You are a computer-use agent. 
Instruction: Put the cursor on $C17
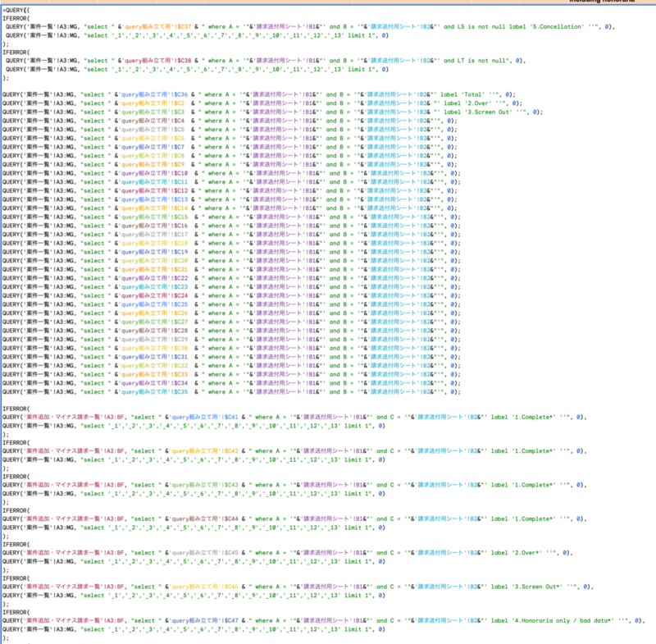click(179, 235)
